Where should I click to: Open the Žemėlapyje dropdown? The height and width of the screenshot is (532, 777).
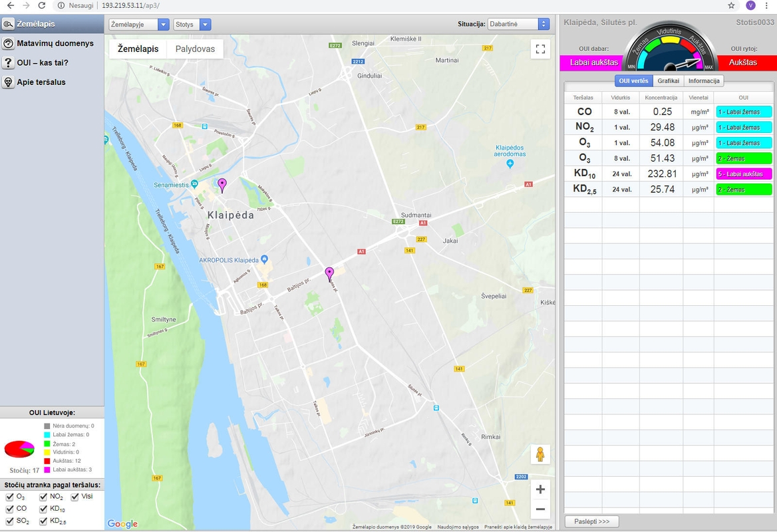(x=139, y=24)
